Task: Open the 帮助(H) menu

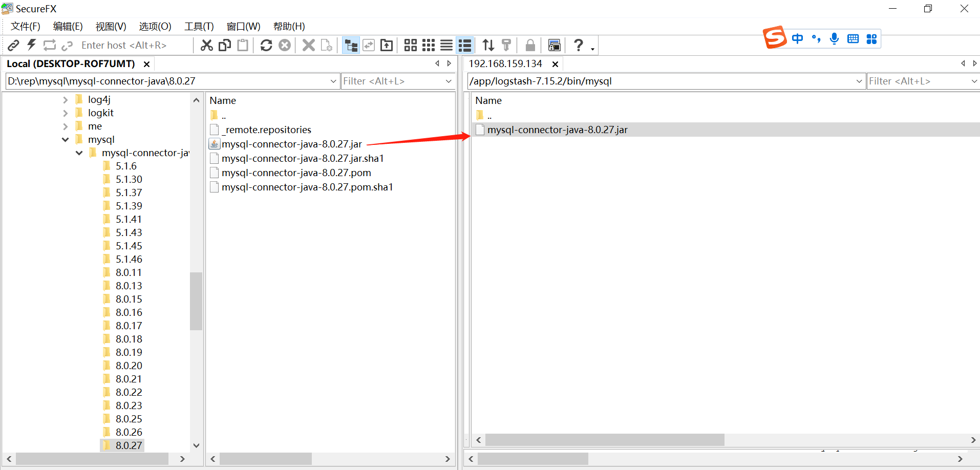Action: pyautogui.click(x=289, y=27)
